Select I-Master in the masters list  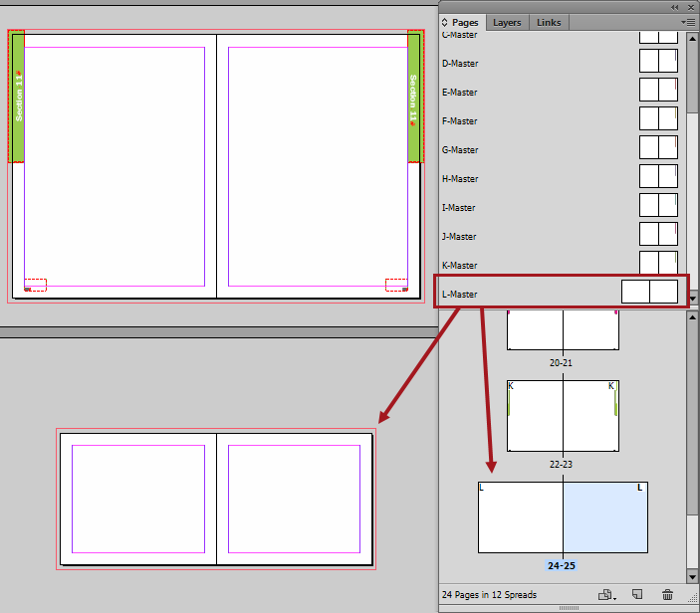[x=458, y=208]
